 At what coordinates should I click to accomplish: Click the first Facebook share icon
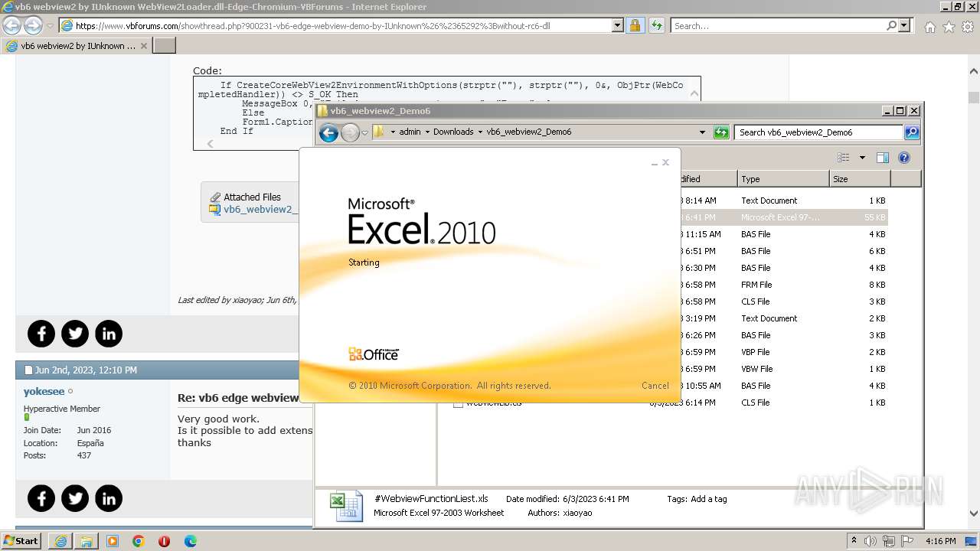pyautogui.click(x=41, y=334)
